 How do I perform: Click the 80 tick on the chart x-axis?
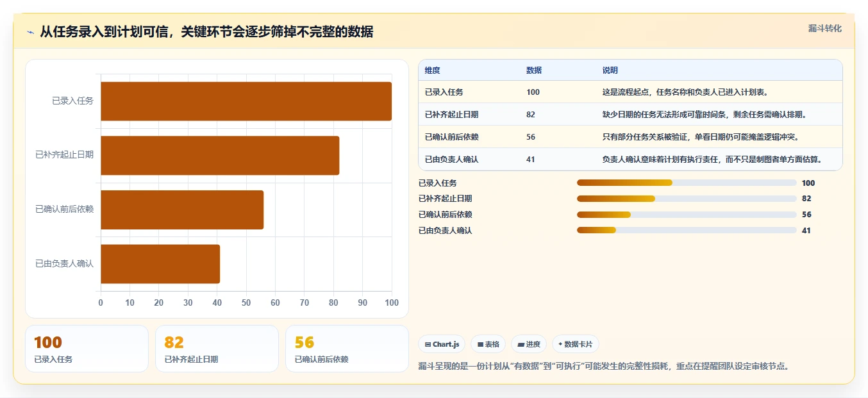[x=333, y=303]
